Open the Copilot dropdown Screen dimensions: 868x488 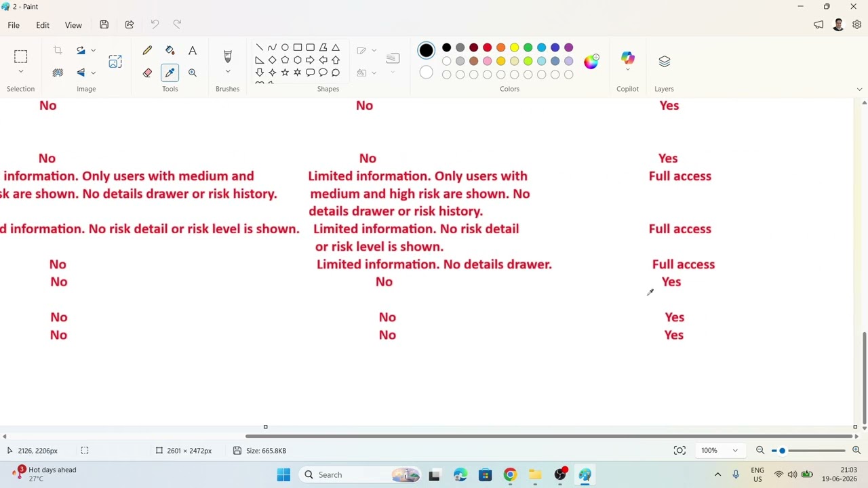pyautogui.click(x=627, y=69)
